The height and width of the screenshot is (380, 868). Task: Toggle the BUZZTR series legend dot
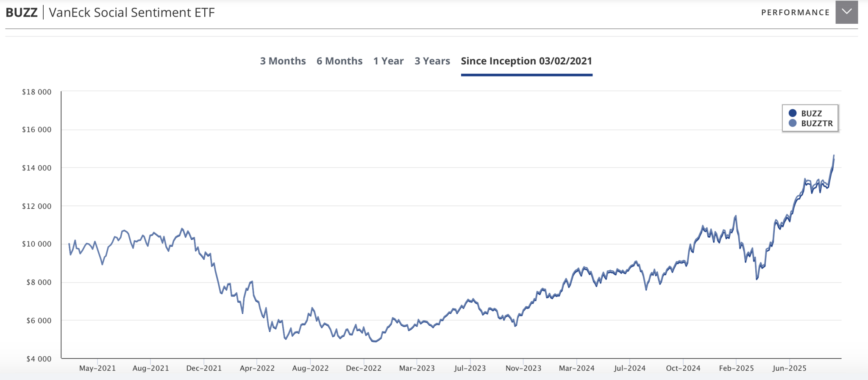[792, 123]
